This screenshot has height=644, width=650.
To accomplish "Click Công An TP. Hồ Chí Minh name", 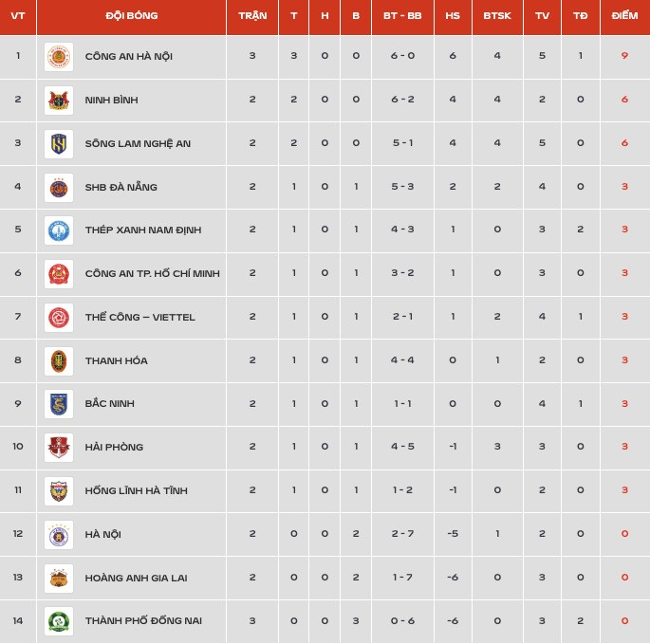I will tap(153, 273).
